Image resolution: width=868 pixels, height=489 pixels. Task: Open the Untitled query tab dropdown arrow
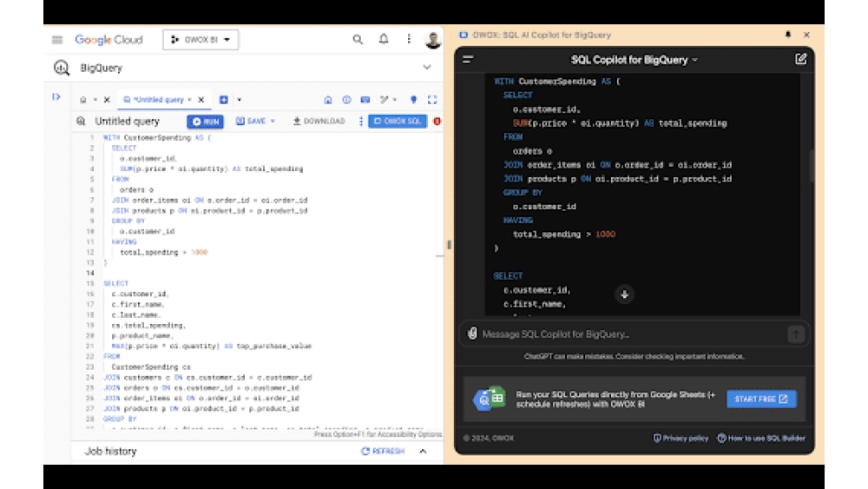pos(189,100)
